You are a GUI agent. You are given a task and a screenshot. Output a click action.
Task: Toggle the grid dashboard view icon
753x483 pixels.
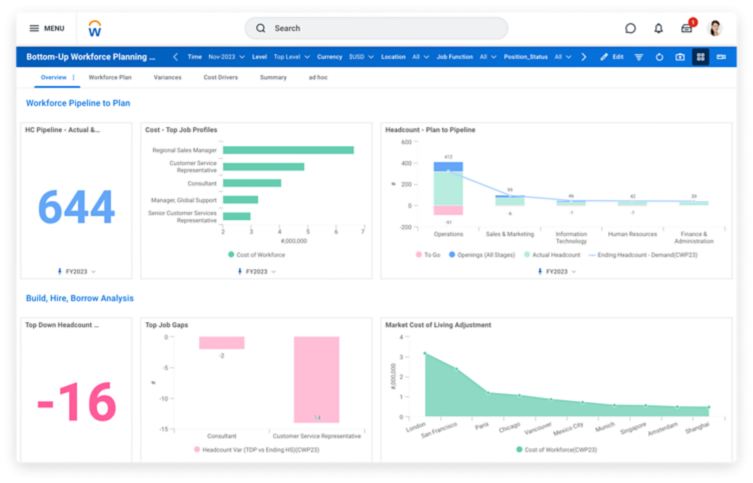tap(701, 57)
